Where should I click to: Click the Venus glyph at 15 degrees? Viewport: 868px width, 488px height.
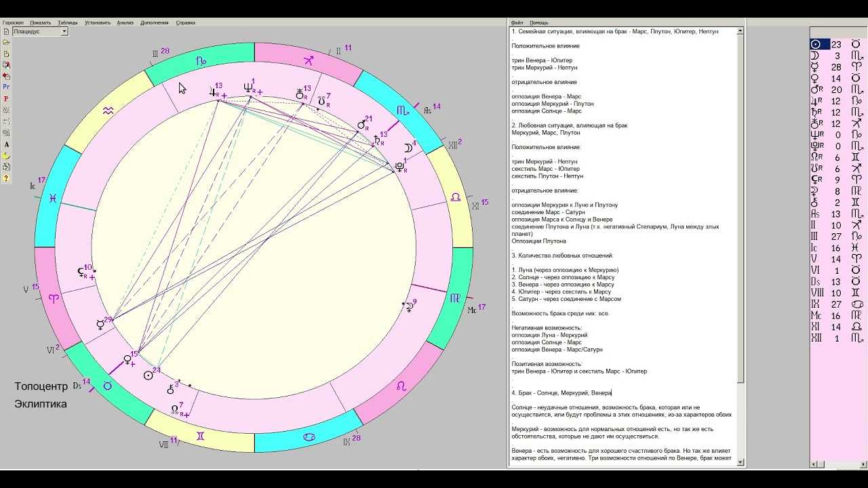click(x=127, y=359)
